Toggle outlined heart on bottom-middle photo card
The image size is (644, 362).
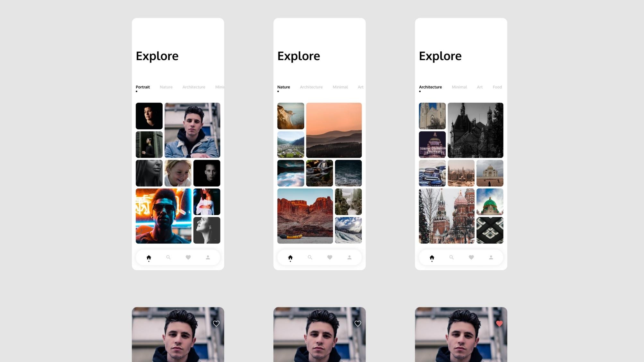point(358,323)
